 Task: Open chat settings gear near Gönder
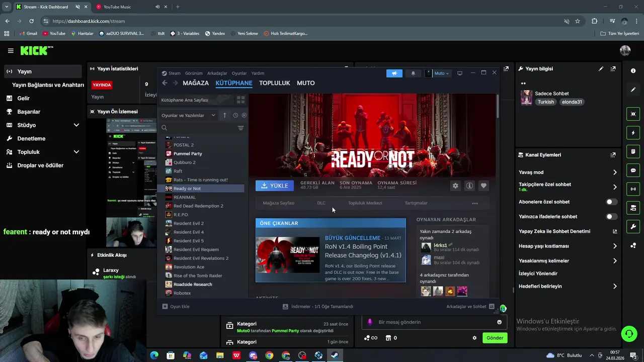pyautogui.click(x=474, y=338)
